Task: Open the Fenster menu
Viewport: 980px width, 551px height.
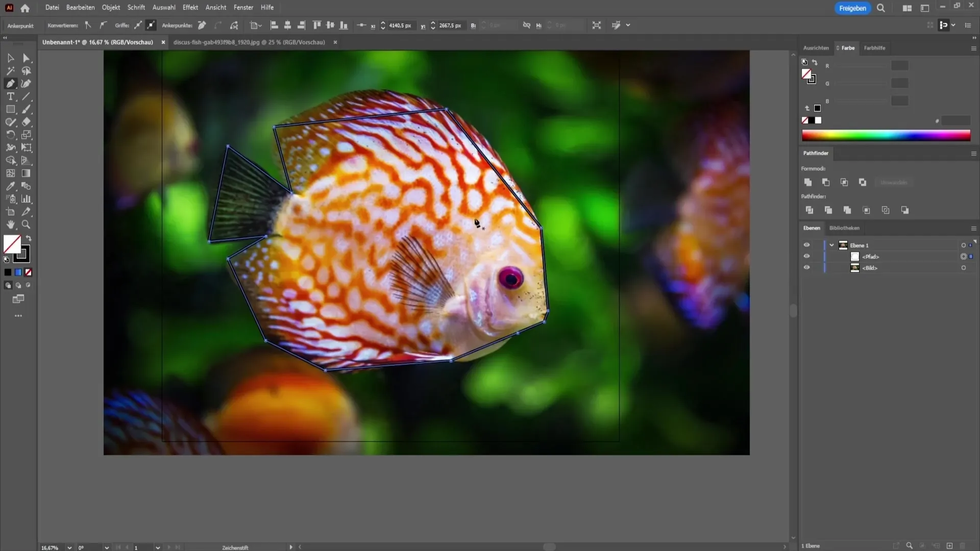Action: [243, 8]
